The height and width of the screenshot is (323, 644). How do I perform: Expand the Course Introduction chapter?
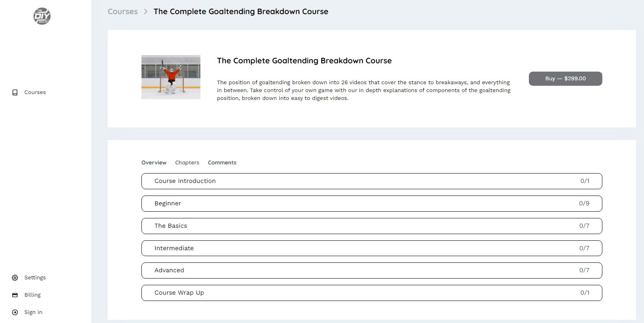(371, 181)
